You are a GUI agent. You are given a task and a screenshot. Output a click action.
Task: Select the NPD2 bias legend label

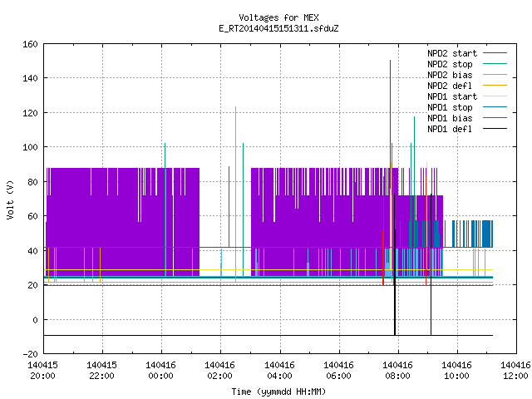[x=450, y=75]
